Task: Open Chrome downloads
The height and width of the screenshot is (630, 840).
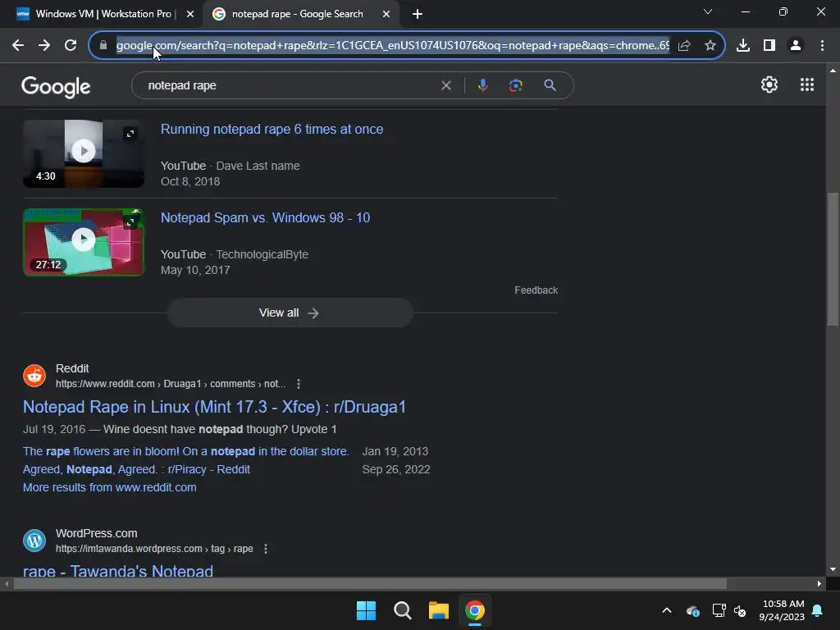Action: (x=743, y=46)
